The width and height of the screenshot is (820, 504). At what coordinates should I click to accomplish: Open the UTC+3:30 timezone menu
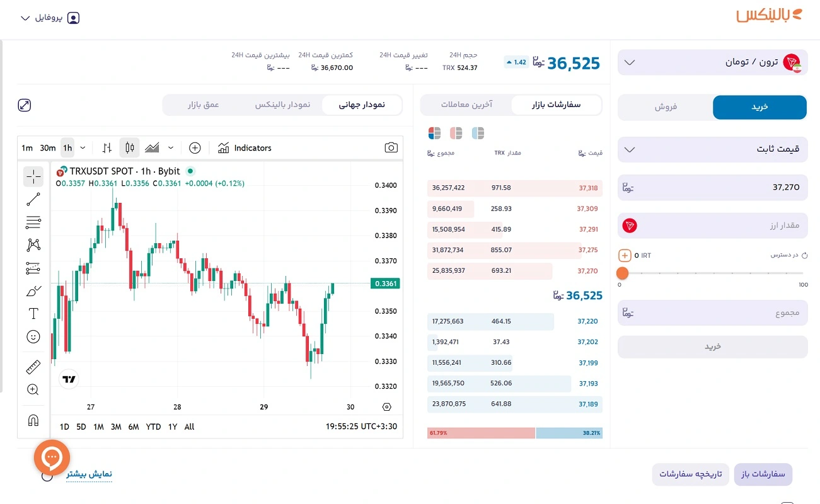[x=361, y=427]
